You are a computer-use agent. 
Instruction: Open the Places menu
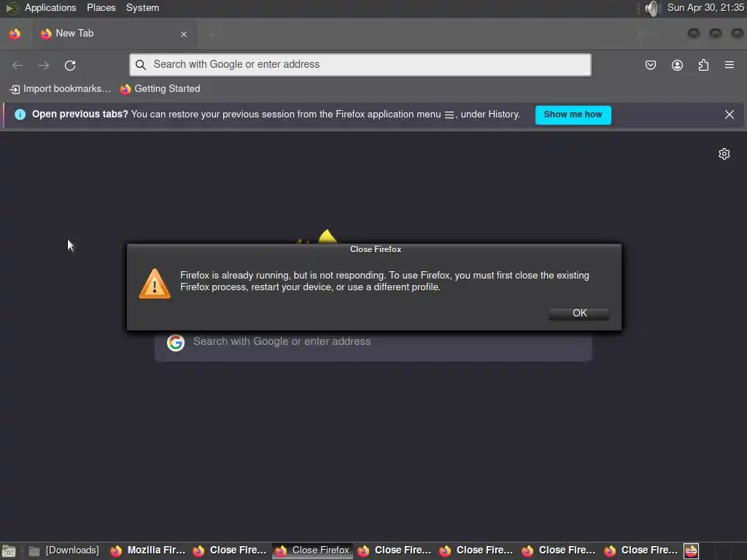101,8
